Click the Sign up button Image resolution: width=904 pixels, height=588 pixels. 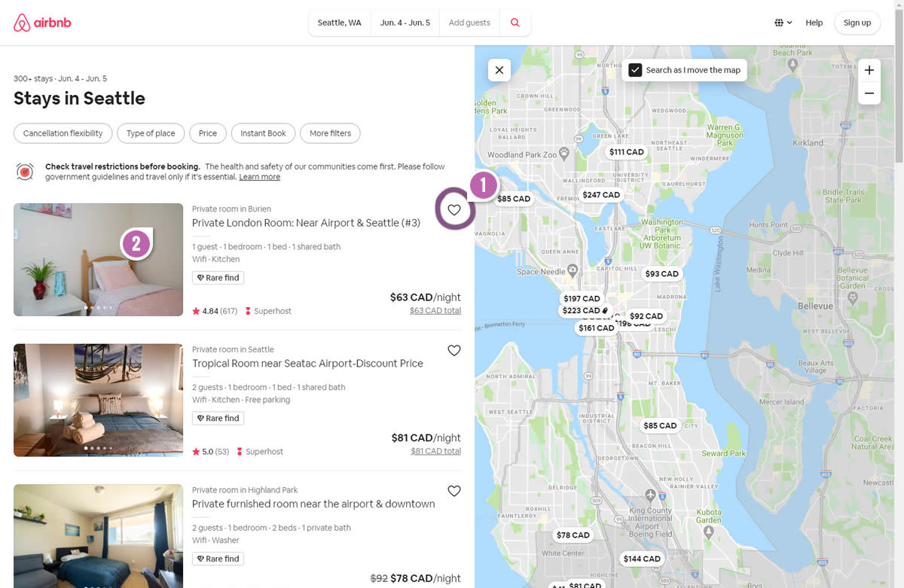tap(857, 23)
